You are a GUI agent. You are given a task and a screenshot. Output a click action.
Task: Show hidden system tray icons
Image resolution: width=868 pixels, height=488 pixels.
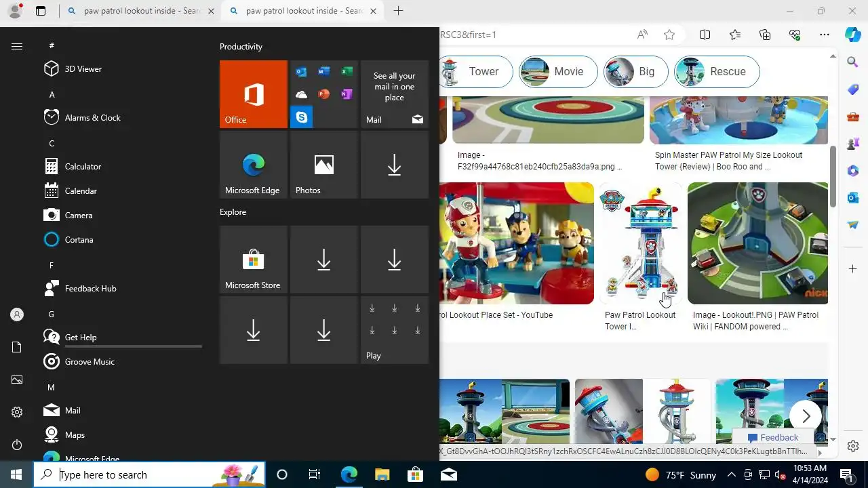click(732, 474)
